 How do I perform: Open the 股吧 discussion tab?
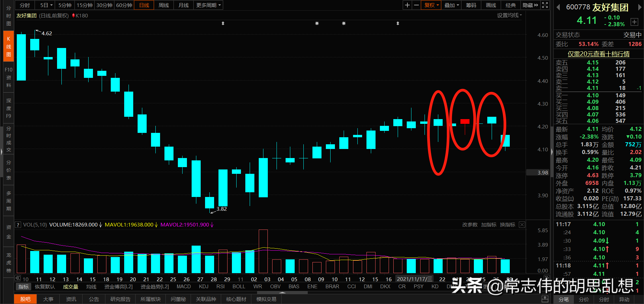pyautogui.click(x=25, y=299)
